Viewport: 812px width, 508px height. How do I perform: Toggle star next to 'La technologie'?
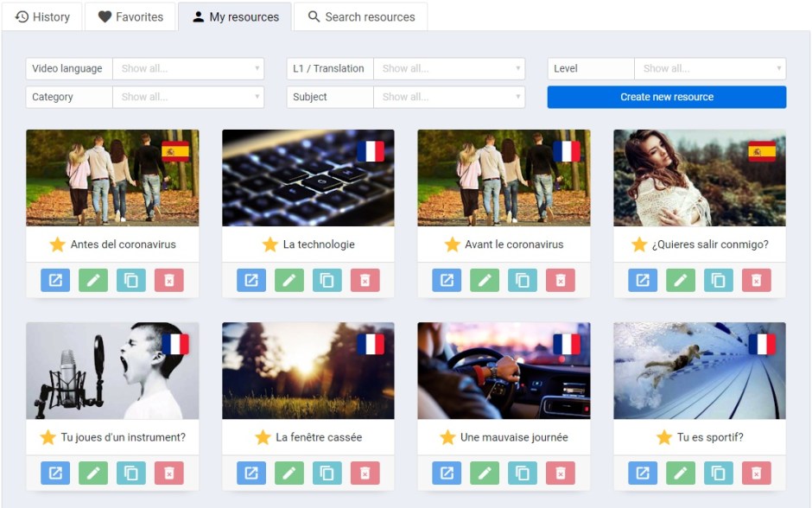pyautogui.click(x=270, y=244)
